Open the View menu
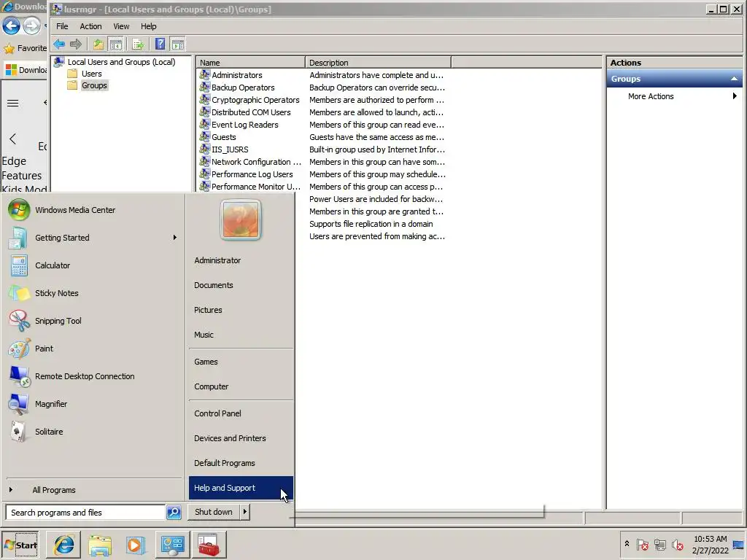 [x=121, y=26]
